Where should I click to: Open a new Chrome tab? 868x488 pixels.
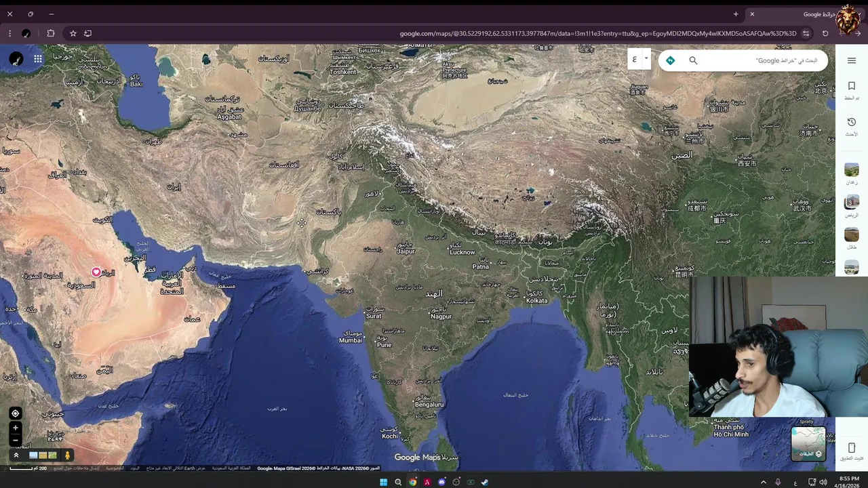click(x=736, y=14)
